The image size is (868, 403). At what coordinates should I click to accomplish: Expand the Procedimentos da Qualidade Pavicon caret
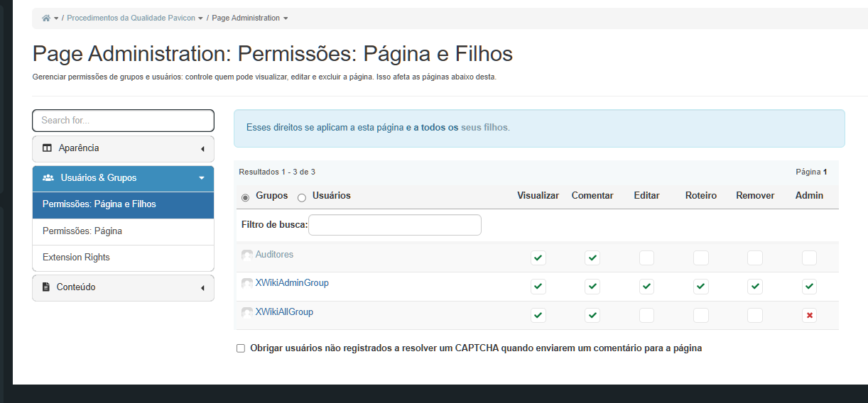click(x=200, y=18)
